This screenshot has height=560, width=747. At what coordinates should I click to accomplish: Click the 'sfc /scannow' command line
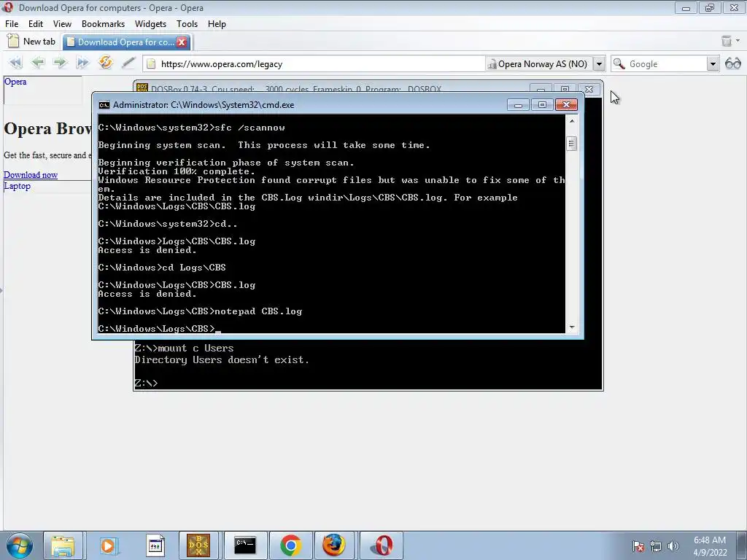[x=192, y=128]
